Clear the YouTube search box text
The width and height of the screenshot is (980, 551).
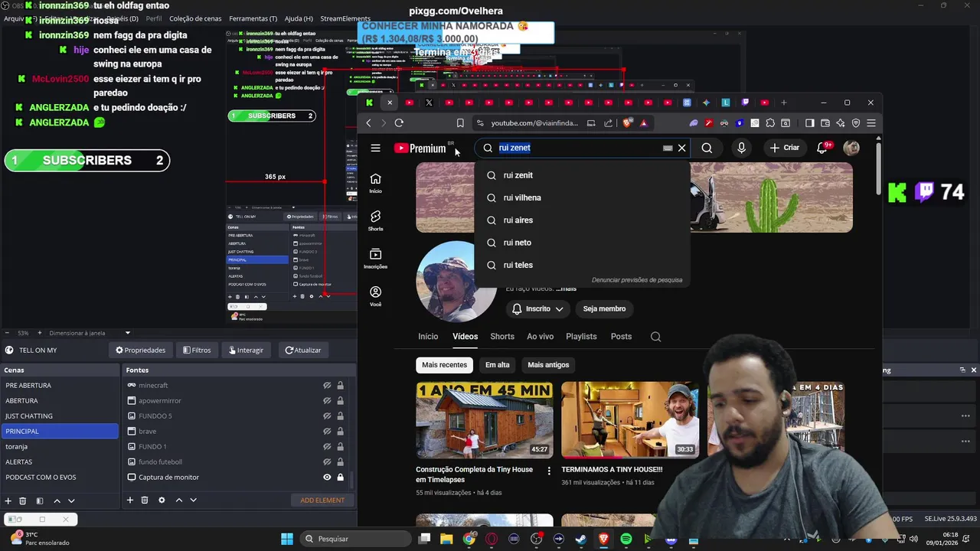[x=681, y=148]
